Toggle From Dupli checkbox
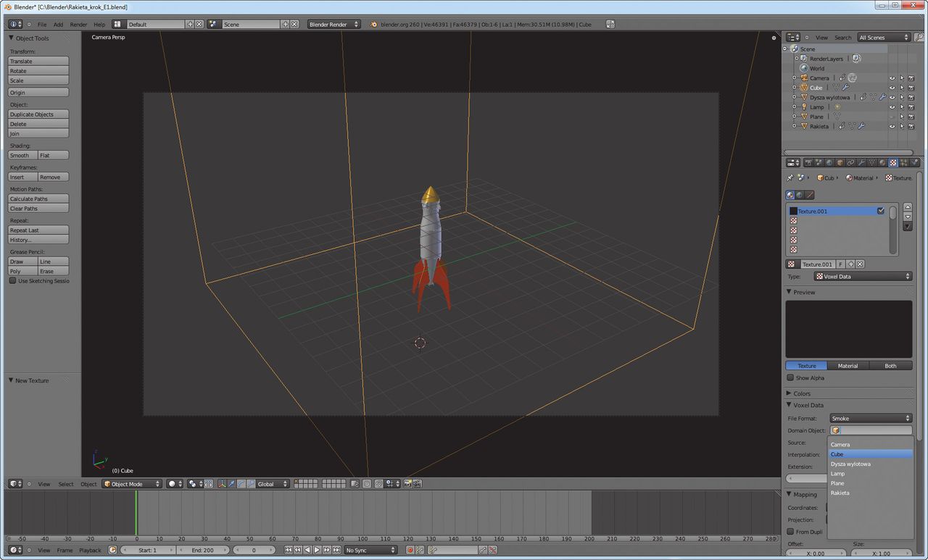The image size is (928, 560). (x=790, y=531)
